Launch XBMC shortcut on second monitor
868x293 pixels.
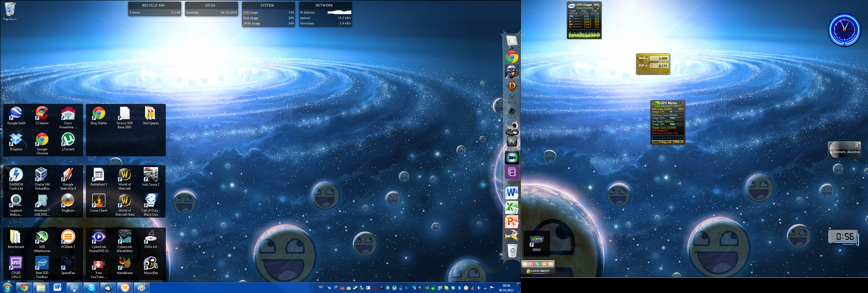pos(537,243)
